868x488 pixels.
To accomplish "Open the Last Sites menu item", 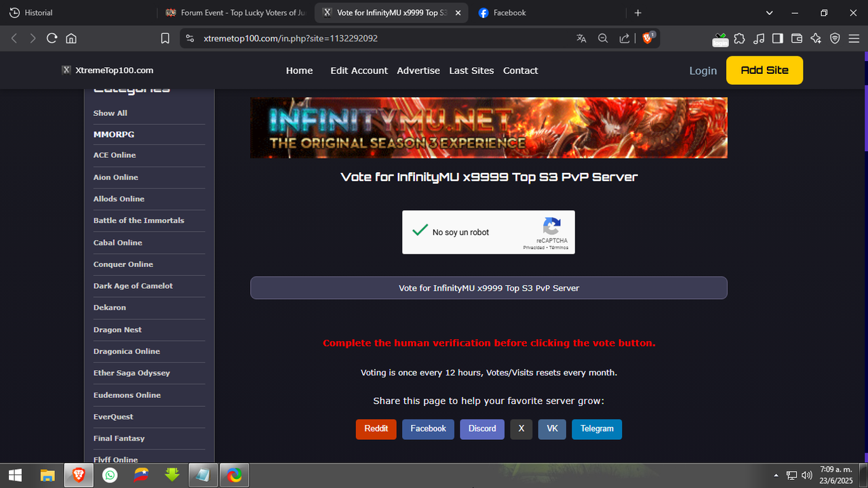I will [x=471, y=70].
